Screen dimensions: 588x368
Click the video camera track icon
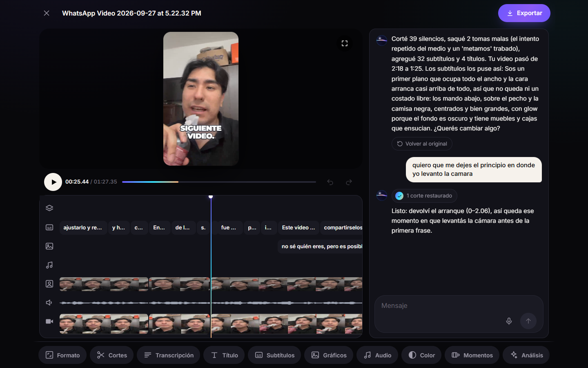tap(49, 321)
